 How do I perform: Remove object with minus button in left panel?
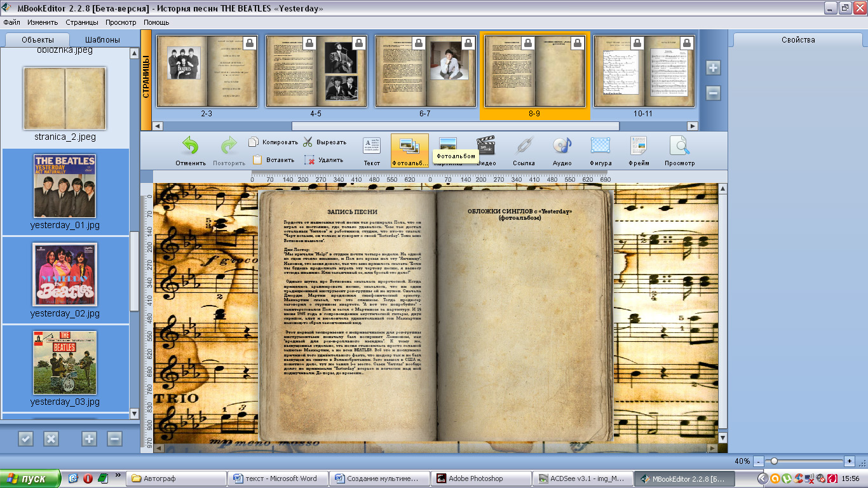tap(114, 438)
